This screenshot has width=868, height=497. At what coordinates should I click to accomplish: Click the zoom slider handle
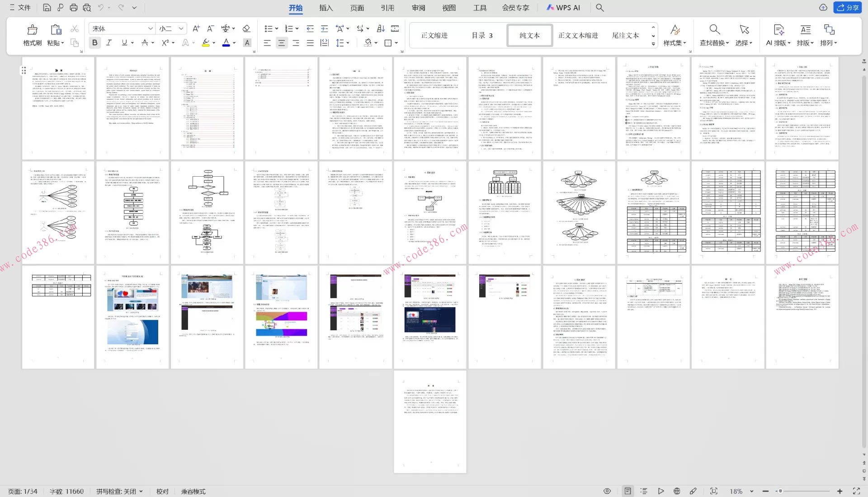coord(780,491)
